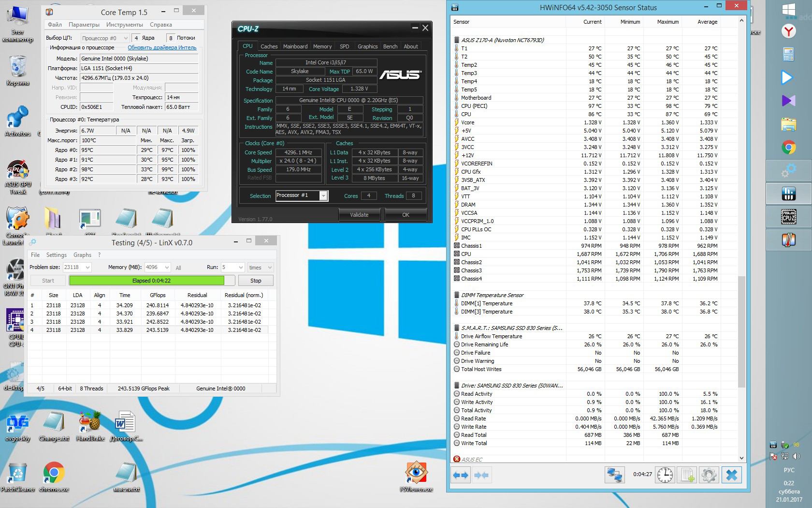Image resolution: width=812 pixels, height=508 pixels.
Task: Select the PatchCleaner desktop icon
Action: pyautogui.click(x=18, y=477)
